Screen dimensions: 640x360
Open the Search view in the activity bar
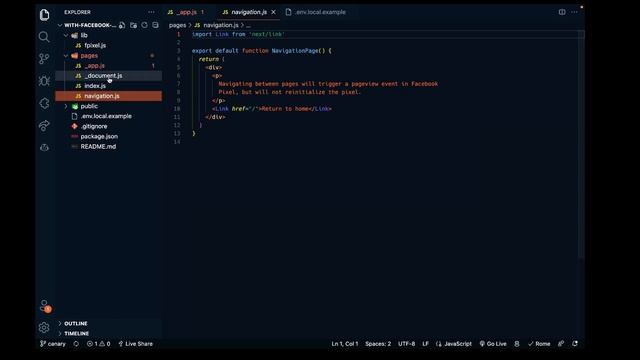pyautogui.click(x=44, y=37)
